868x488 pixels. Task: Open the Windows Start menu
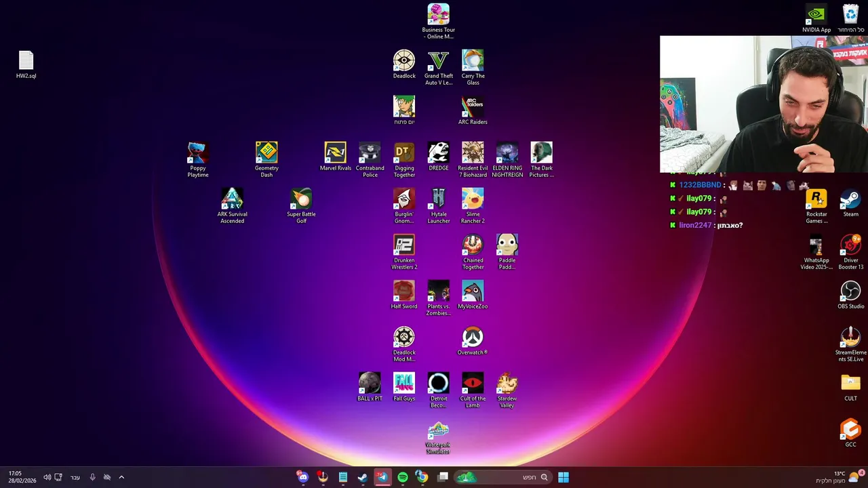(564, 477)
